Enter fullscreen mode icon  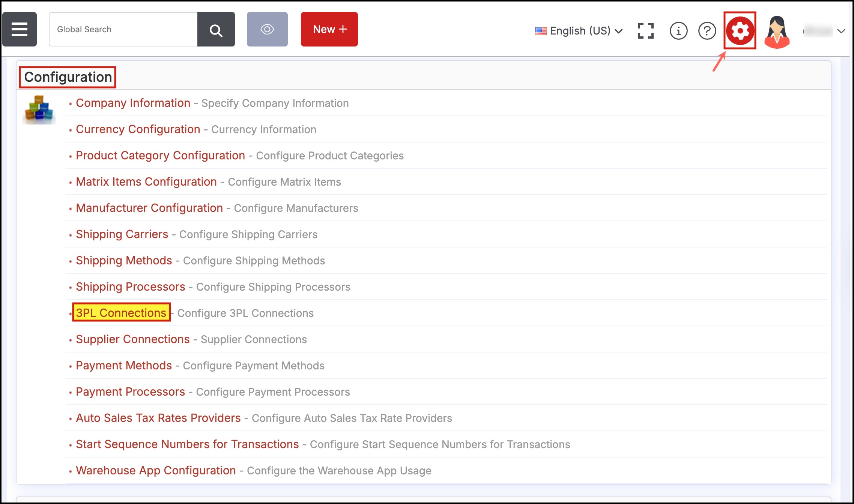pos(645,31)
